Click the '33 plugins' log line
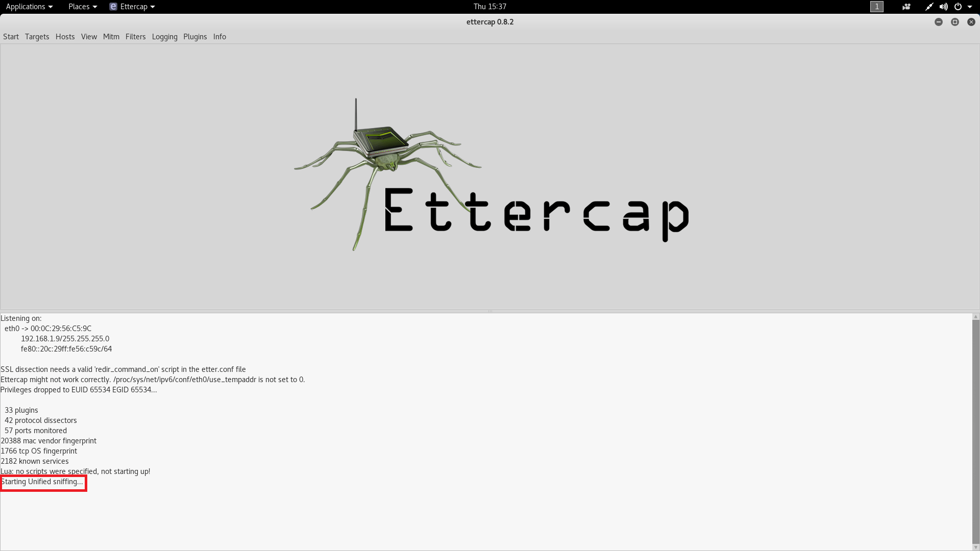980x551 pixels. [21, 410]
